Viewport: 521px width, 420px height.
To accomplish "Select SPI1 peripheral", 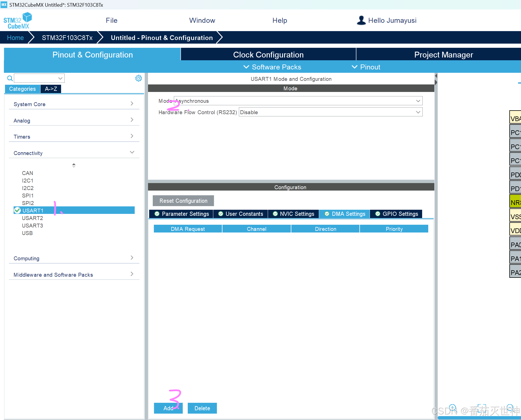I will (x=27, y=195).
